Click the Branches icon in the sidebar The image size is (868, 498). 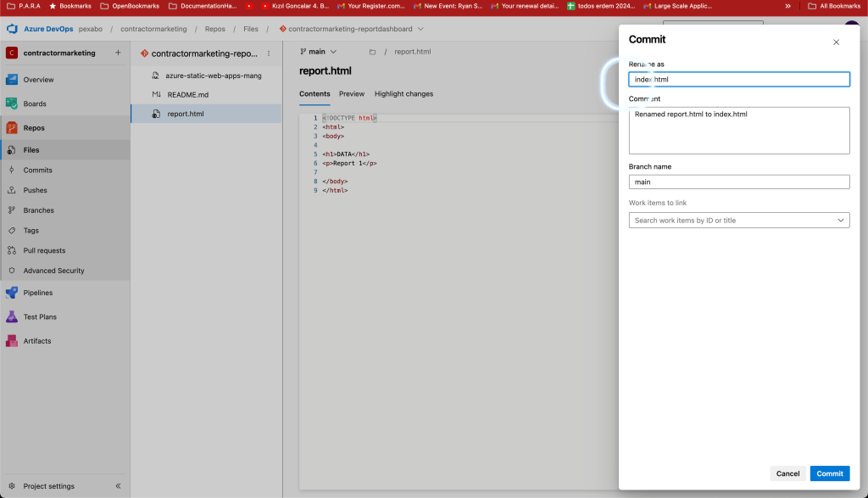click(x=12, y=210)
